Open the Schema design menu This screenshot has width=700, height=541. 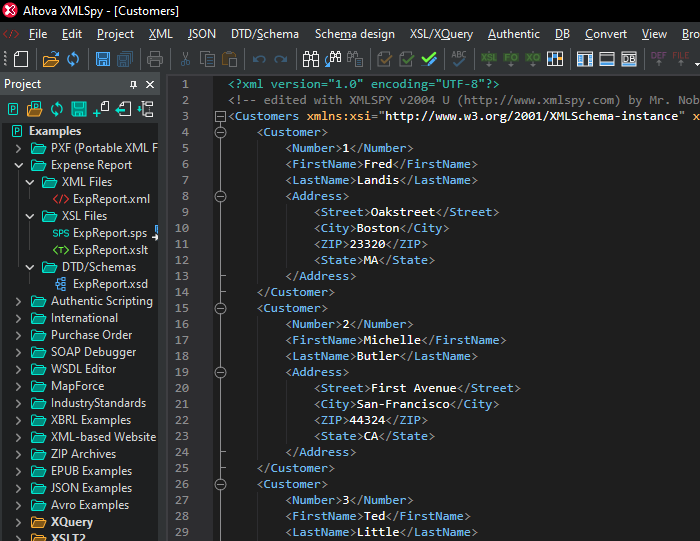[354, 34]
